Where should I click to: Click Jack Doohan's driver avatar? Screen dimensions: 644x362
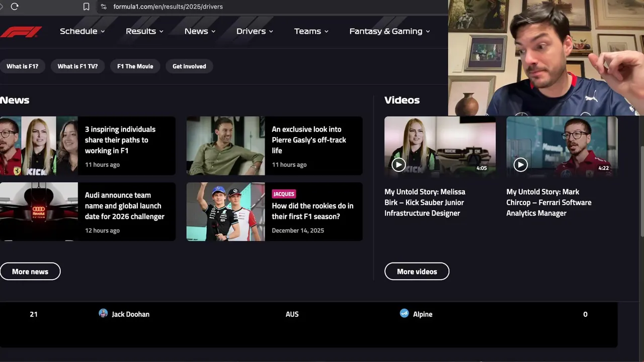103,313
